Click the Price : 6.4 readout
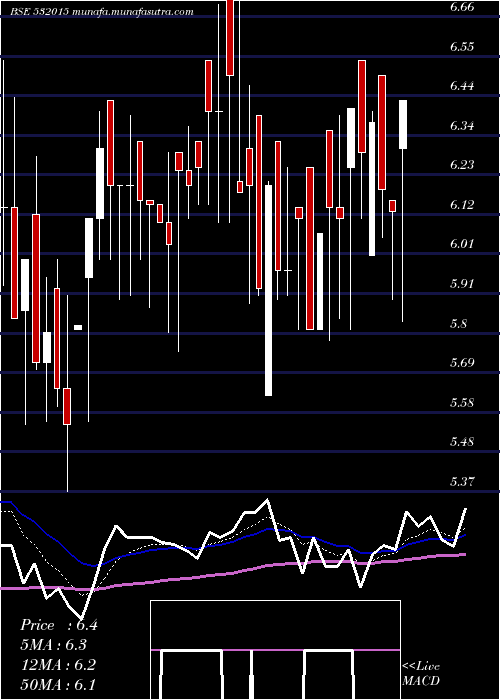Image resolution: width=500 pixels, height=700 pixels. click(x=58, y=625)
